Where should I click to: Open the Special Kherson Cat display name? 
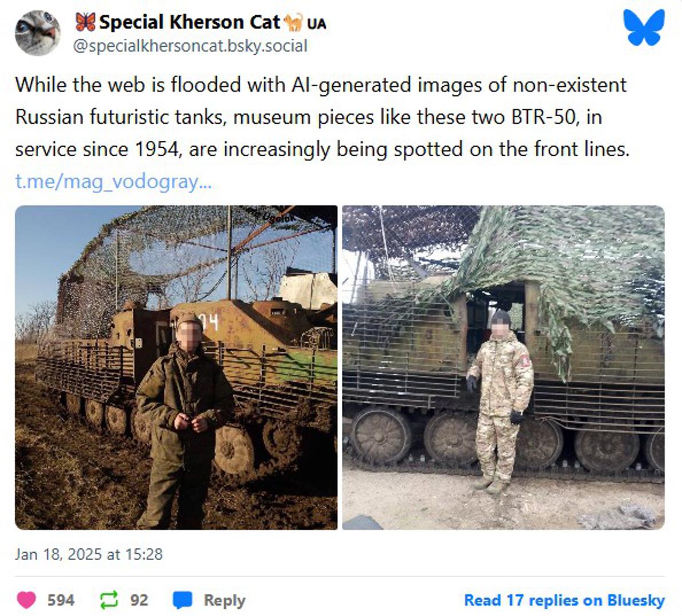(189, 22)
